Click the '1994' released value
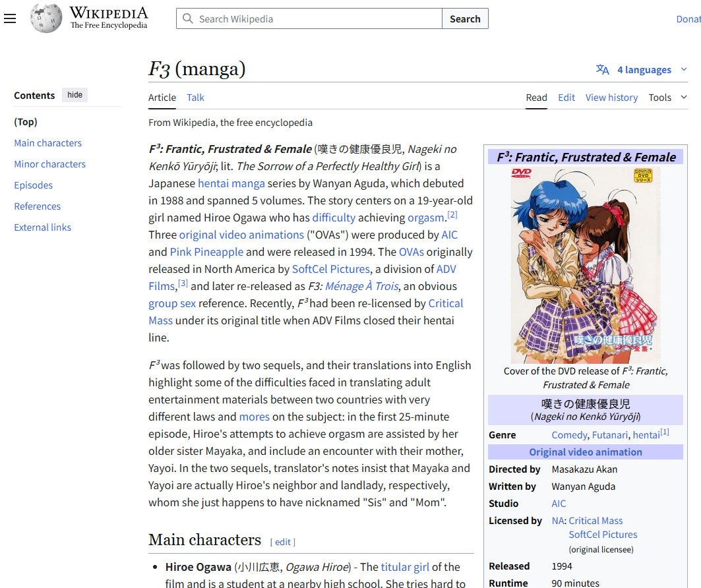701x588 pixels. tap(562, 566)
